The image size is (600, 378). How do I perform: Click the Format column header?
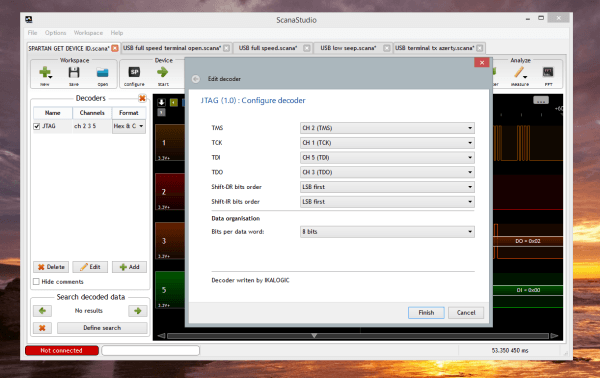[129, 113]
